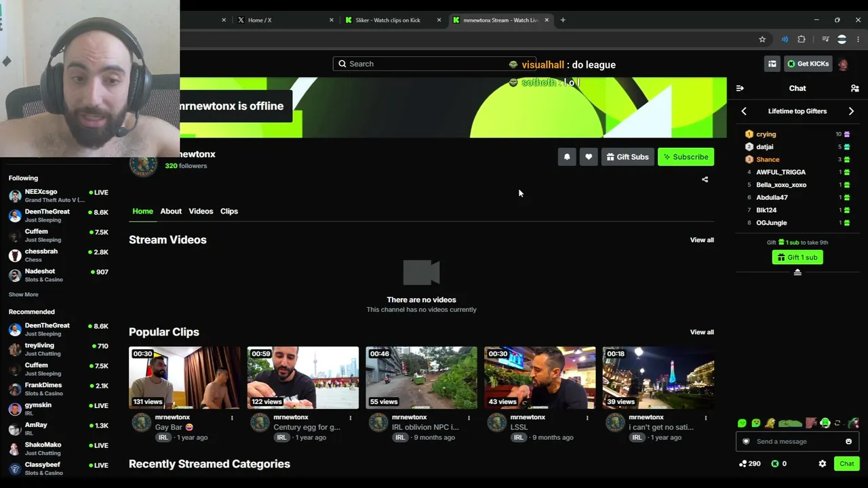Open the channel About tab
Screen dimensions: 868x488
pos(171,211)
